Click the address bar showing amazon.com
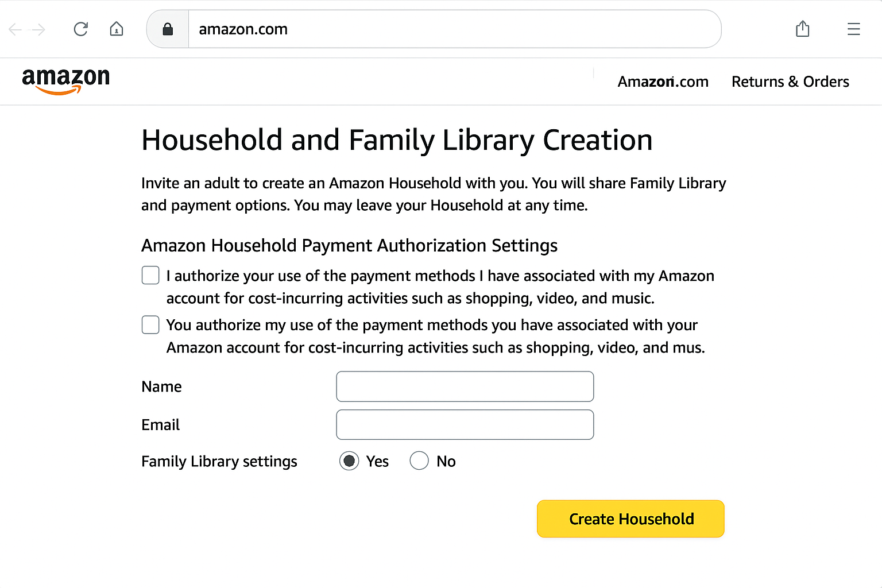Screen dimensions: 882x588 [x=402, y=29]
